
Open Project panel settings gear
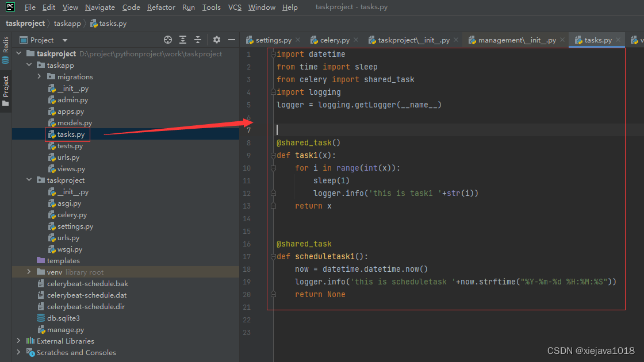pos(217,40)
